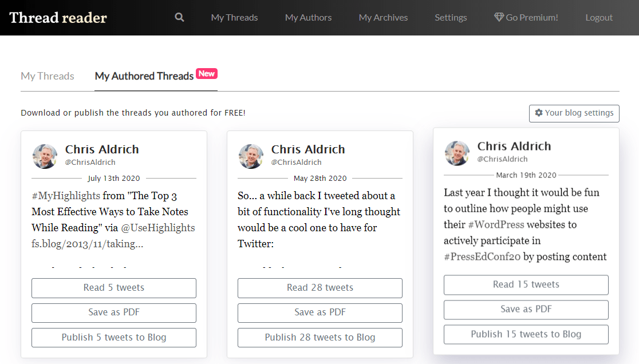639x364 pixels.
Task: Click Read 28 tweets on the May thread
Action: (319, 288)
